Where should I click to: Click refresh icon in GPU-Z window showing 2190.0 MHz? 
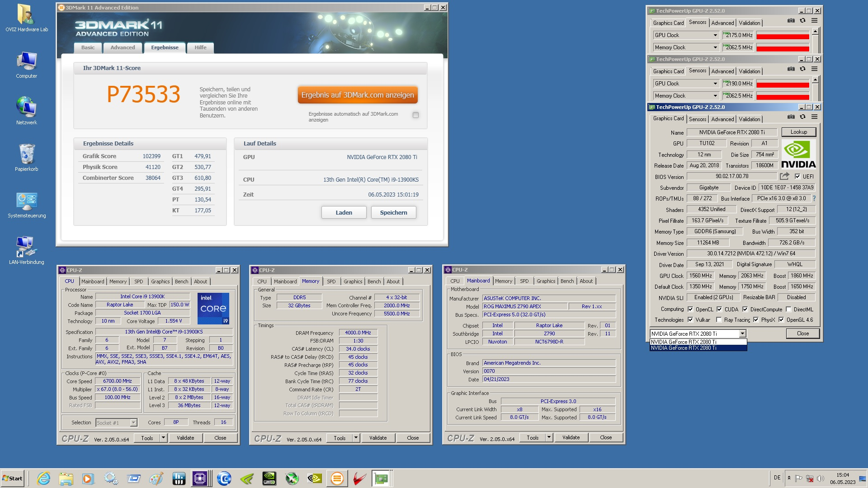tap(802, 69)
